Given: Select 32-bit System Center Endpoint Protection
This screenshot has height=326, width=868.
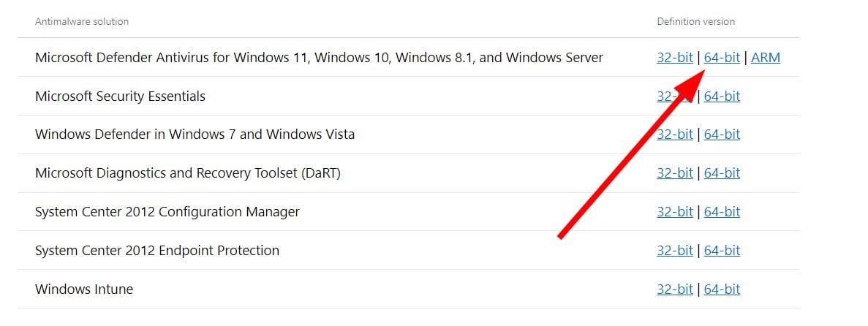Looking at the screenshot, I should 674,251.
